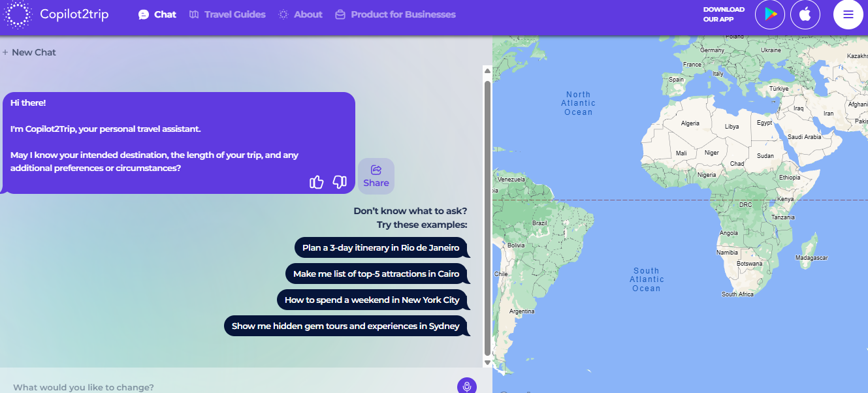Click 'Germany' on the map
This screenshot has width=868, height=393.
(713, 50)
